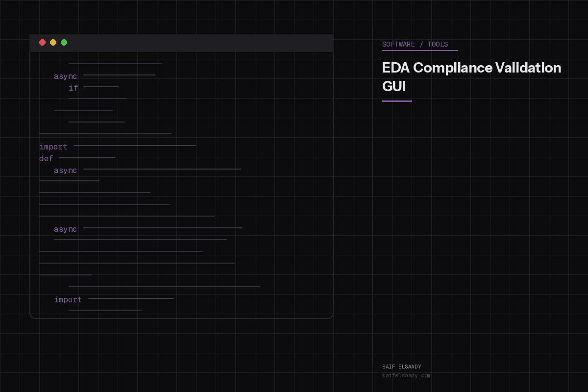Click the SAIF ELSAADY author name

[x=401, y=367]
